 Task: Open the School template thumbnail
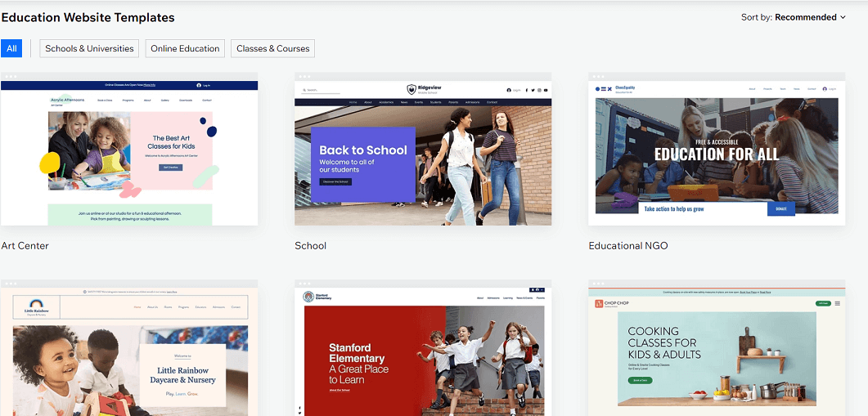tap(423, 149)
